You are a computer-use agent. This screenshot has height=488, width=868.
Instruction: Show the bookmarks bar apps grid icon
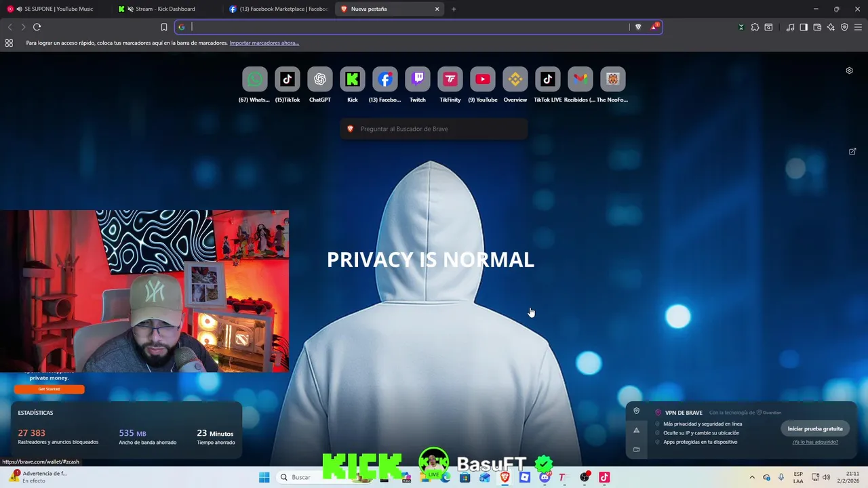9,43
